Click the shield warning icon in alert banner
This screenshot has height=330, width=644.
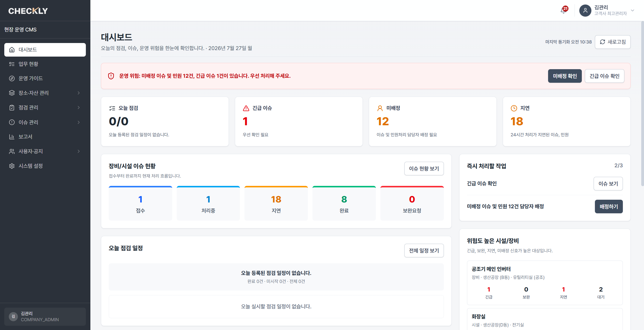pyautogui.click(x=111, y=76)
